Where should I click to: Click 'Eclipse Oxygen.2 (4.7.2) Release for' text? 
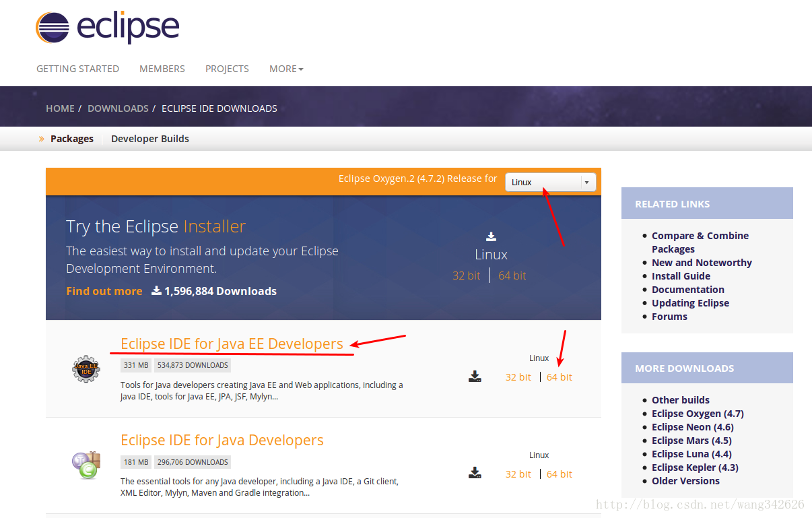pyautogui.click(x=417, y=179)
